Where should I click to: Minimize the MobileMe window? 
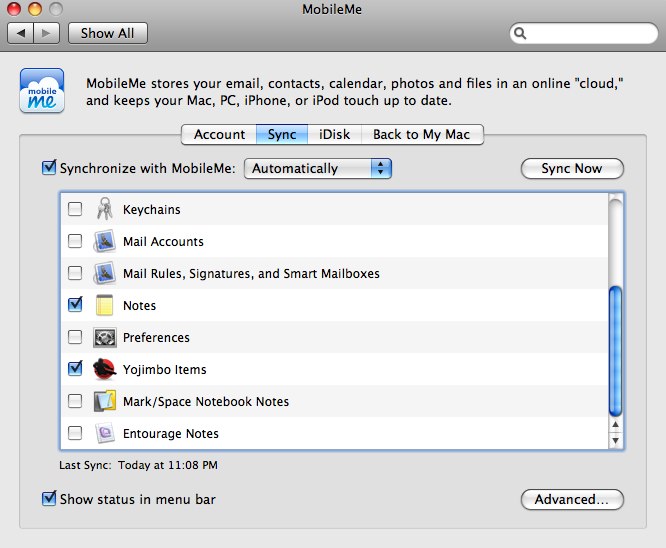click(35, 9)
